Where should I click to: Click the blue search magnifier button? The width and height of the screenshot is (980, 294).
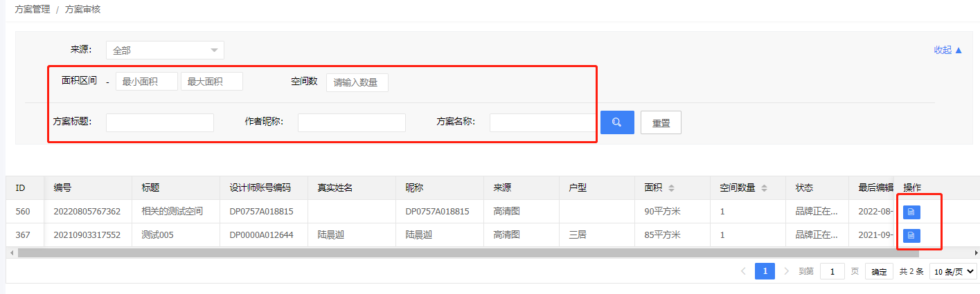[616, 122]
